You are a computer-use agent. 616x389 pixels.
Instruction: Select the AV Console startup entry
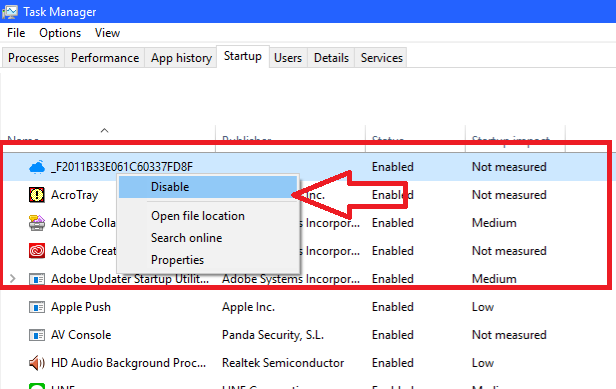pos(81,335)
